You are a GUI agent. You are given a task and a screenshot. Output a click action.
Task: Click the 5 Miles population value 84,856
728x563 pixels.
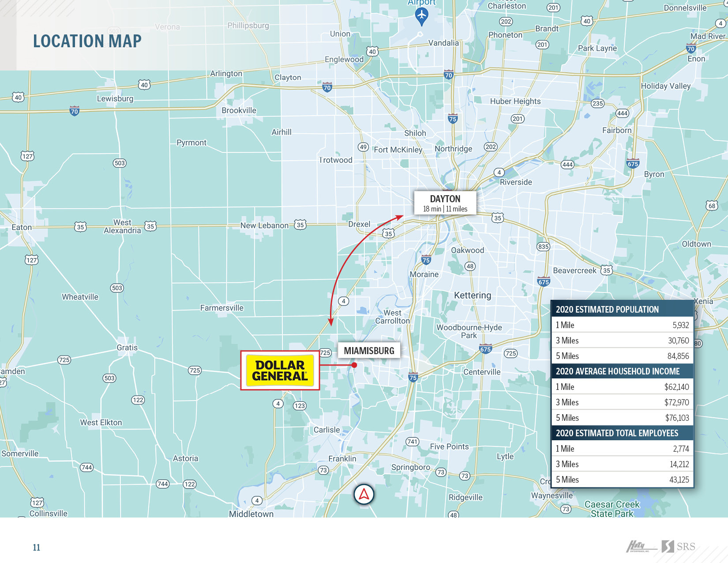(678, 356)
